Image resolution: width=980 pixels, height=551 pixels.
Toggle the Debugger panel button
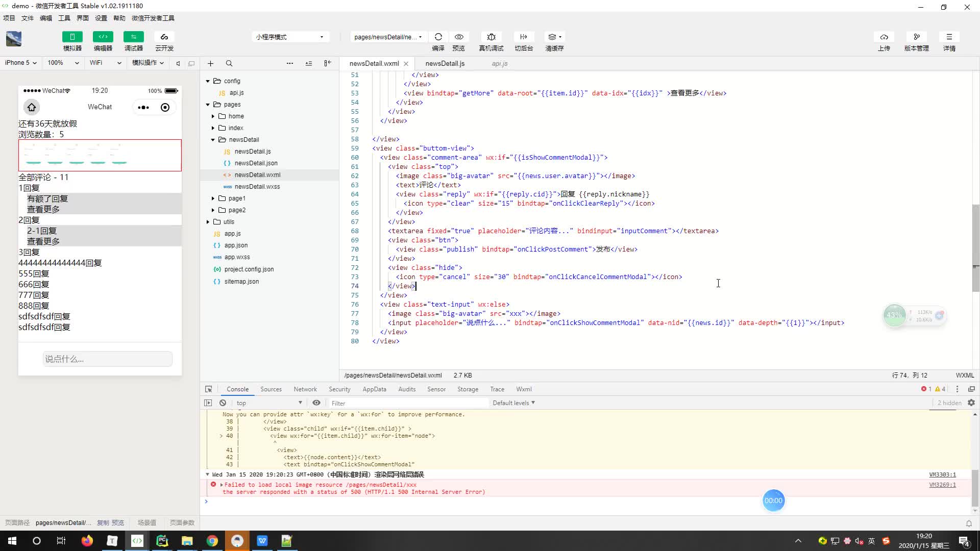point(133,37)
